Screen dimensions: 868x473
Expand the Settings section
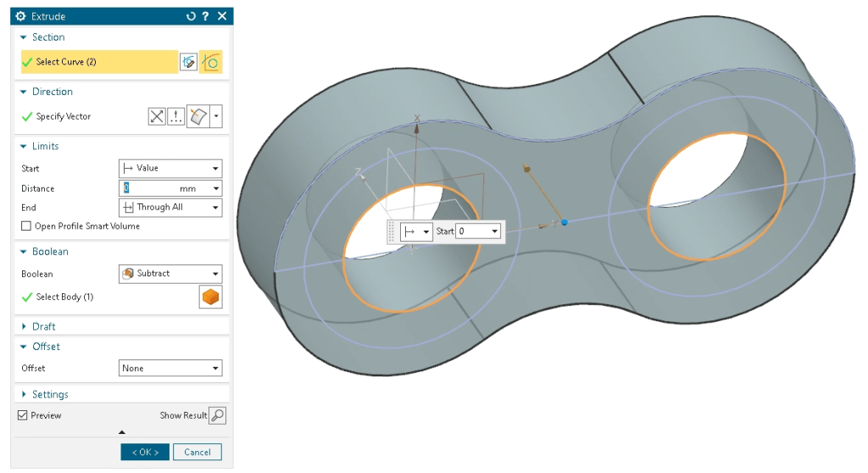(x=49, y=394)
